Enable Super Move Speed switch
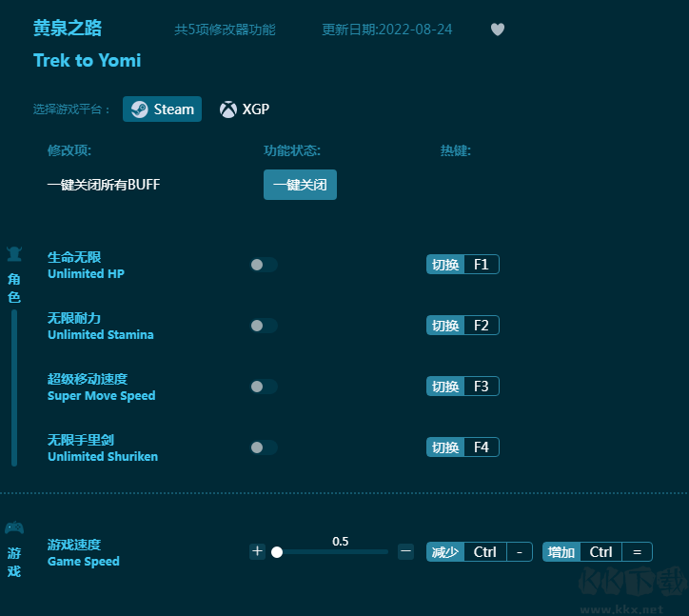The height and width of the screenshot is (616, 689). (x=264, y=387)
